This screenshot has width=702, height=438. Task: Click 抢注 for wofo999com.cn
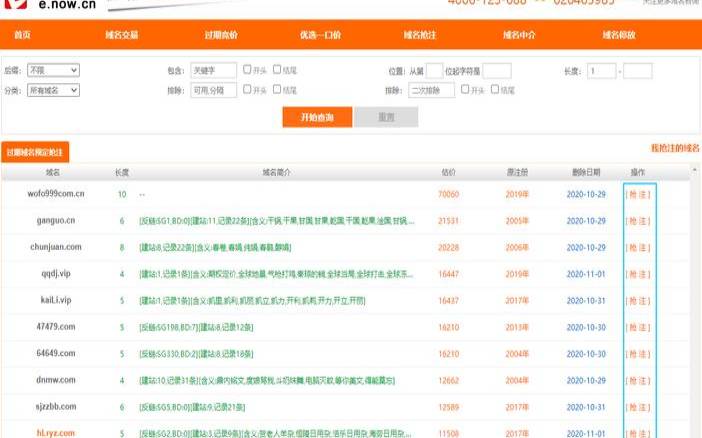click(x=638, y=194)
